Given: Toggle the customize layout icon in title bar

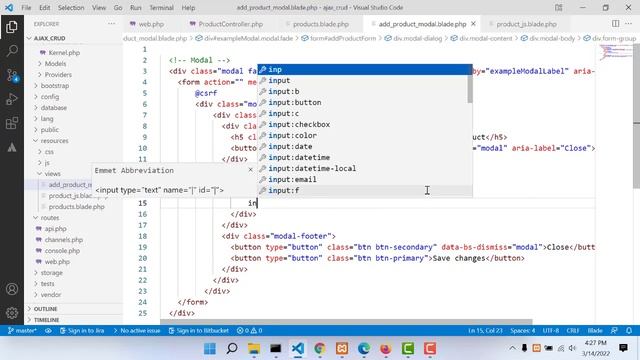Looking at the screenshot, I should coord(559,7).
